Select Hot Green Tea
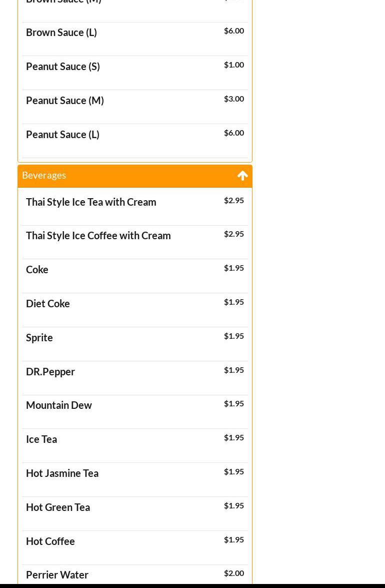 click(58, 507)
